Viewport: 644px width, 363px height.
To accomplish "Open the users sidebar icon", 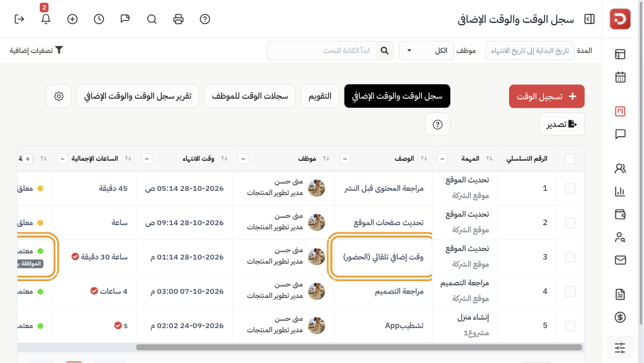I will point(620,169).
